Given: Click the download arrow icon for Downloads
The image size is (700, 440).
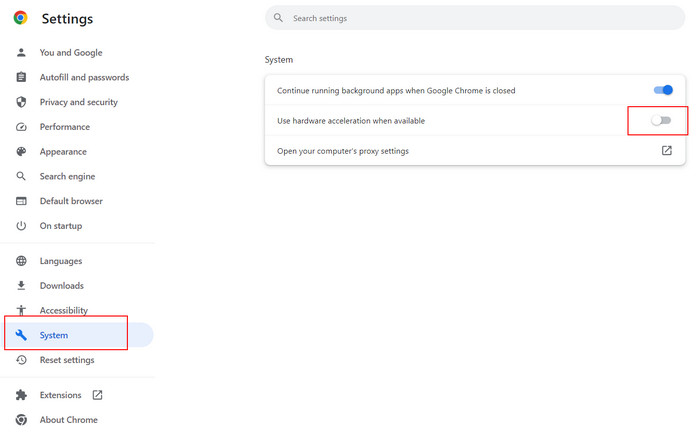Looking at the screenshot, I should tap(21, 286).
